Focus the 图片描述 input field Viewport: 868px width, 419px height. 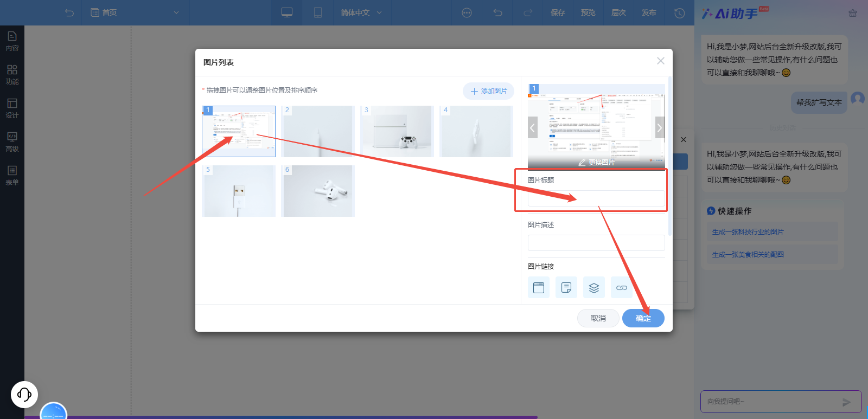tap(596, 243)
